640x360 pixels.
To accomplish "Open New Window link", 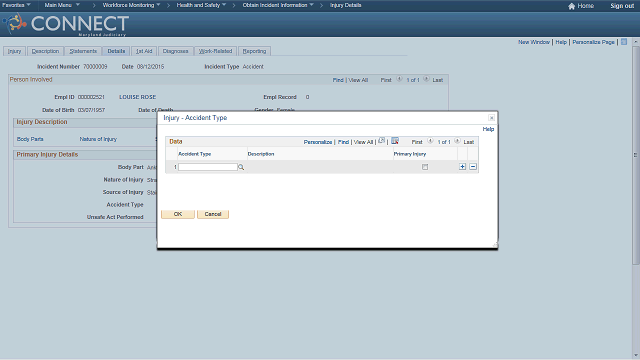I will tap(534, 42).
